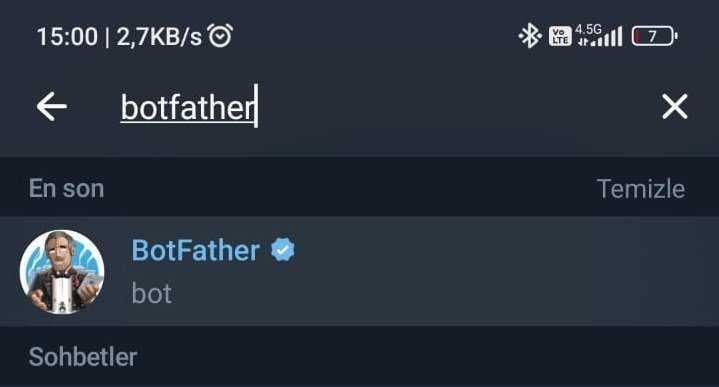This screenshot has height=387, width=719.
Task: Select the bot subtitle under BotFather
Action: pyautogui.click(x=152, y=293)
